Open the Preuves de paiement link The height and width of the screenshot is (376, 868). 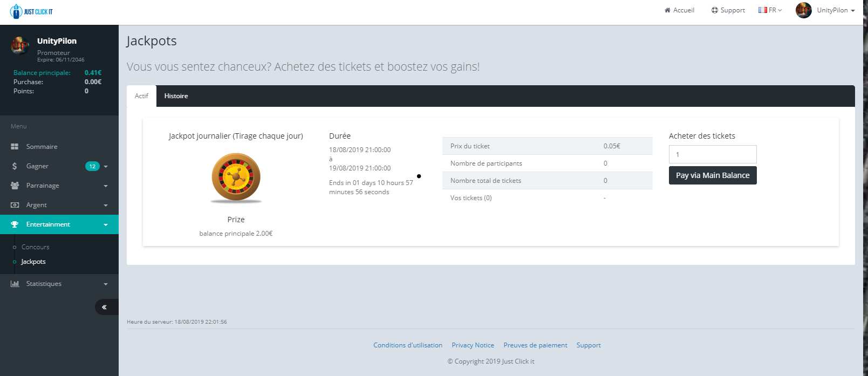click(535, 345)
